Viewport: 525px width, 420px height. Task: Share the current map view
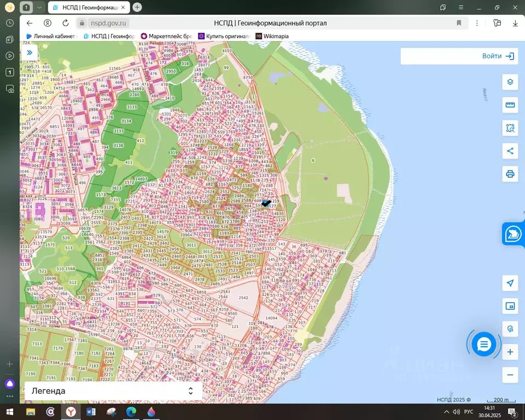coord(510,151)
